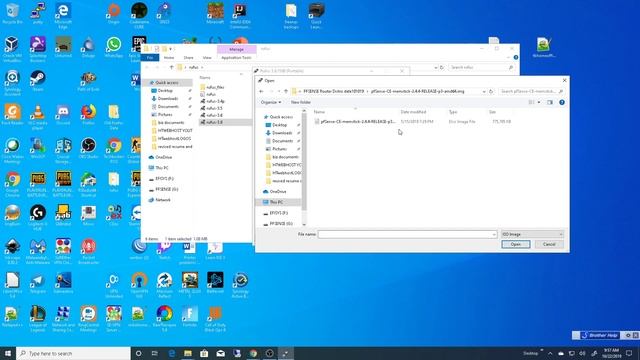This screenshot has width=640, height=360.
Task: Click Cancel in the Open dialog
Action: tap(549, 244)
